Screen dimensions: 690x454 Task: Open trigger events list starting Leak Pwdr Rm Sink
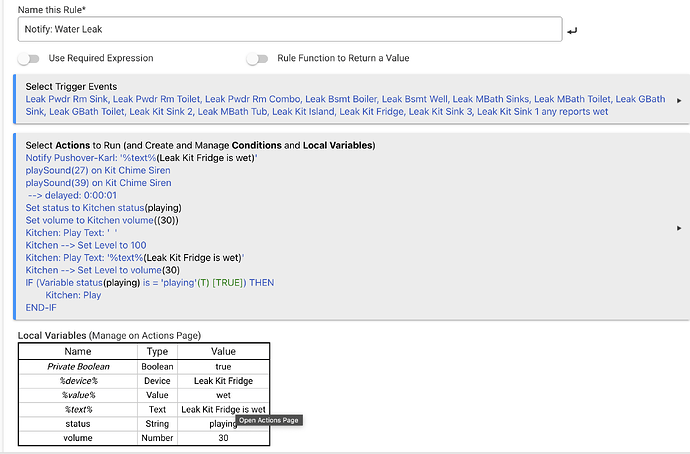pos(345,106)
